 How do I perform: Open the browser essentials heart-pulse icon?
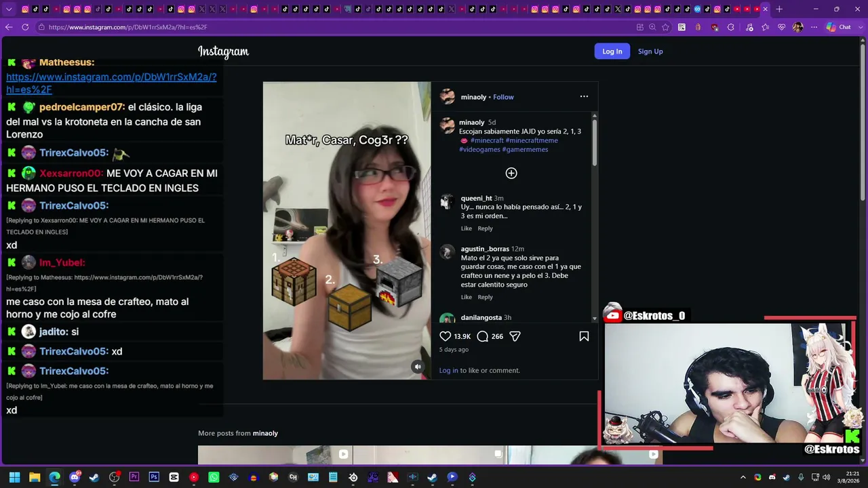[x=782, y=27]
